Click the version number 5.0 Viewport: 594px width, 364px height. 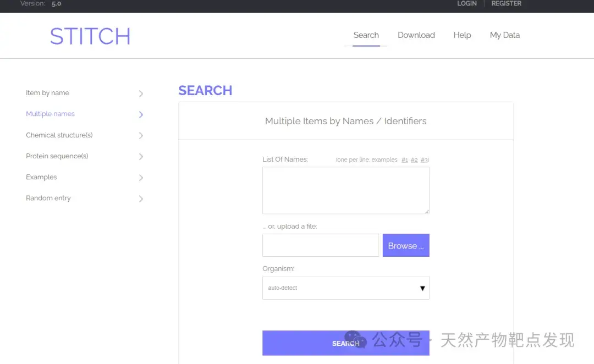[x=57, y=3]
